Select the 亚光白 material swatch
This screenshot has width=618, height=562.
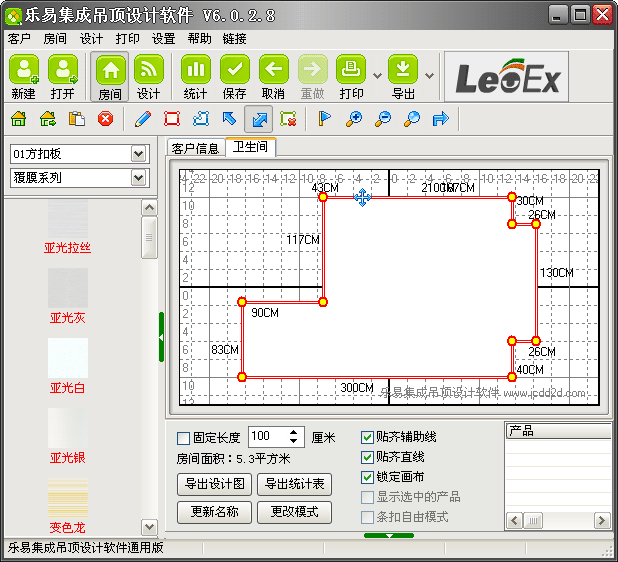[x=68, y=359]
